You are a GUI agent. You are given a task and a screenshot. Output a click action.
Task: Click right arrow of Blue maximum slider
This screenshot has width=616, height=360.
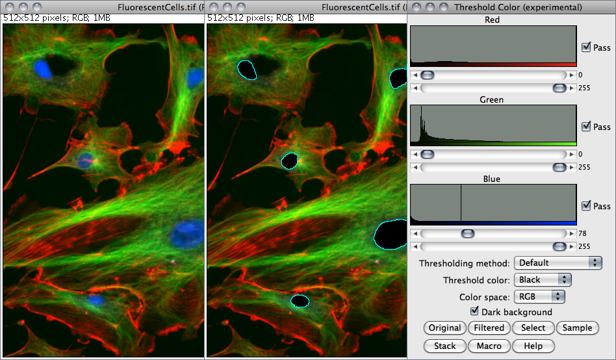[x=572, y=246]
